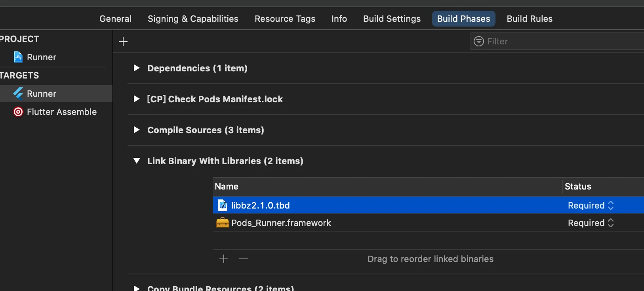The image size is (644, 291).
Task: Add a linked library with plus button
Action: pos(224,259)
